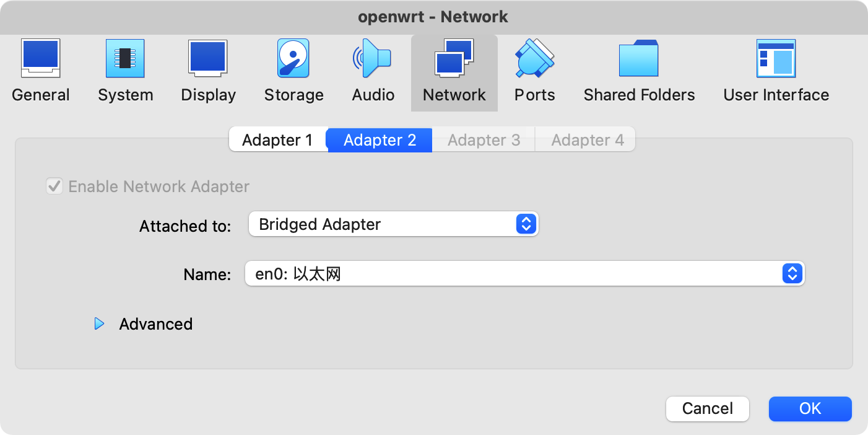Select the Network settings icon
Viewport: 868px width, 435px height.
(x=454, y=59)
